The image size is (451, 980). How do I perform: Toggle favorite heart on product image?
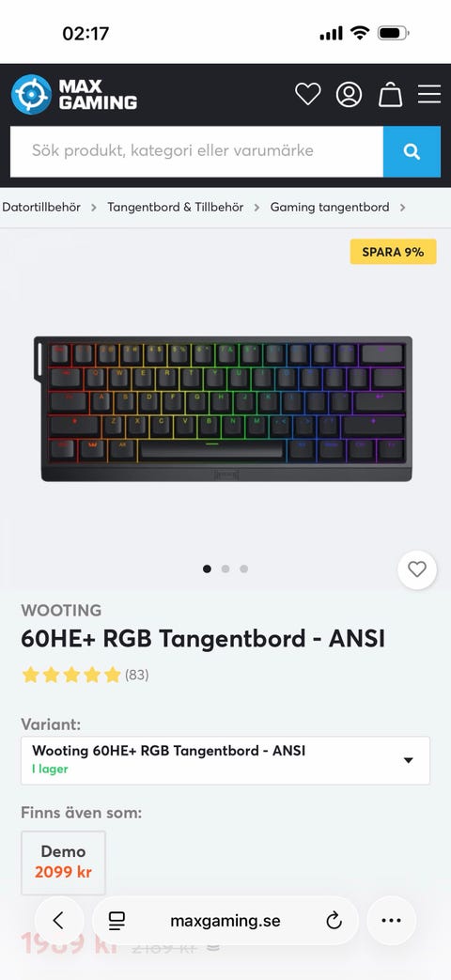[x=416, y=569]
